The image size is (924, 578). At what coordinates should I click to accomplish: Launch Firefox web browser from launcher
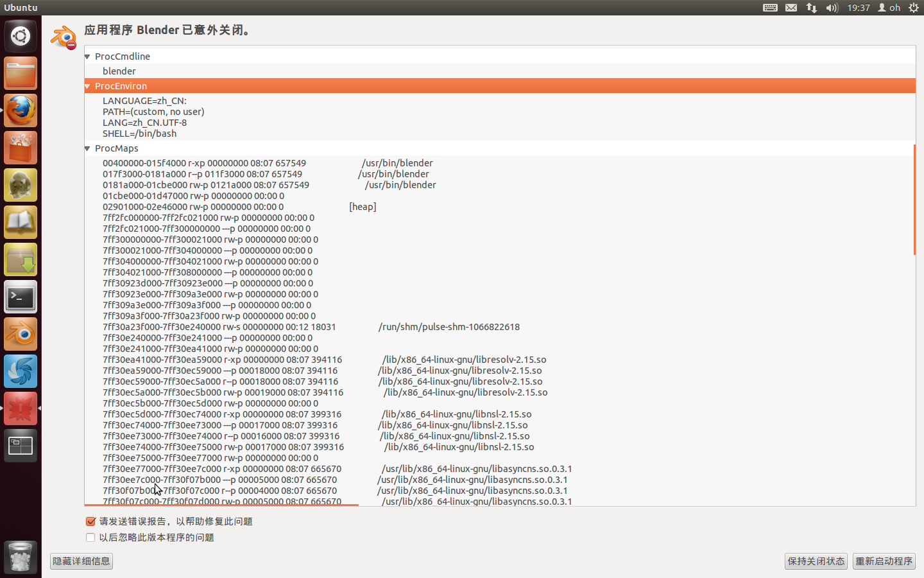(21, 110)
